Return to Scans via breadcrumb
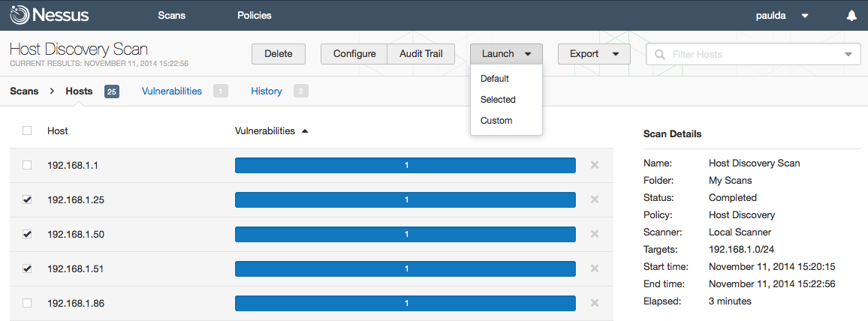Viewport: 868px width, 321px height. tap(24, 91)
